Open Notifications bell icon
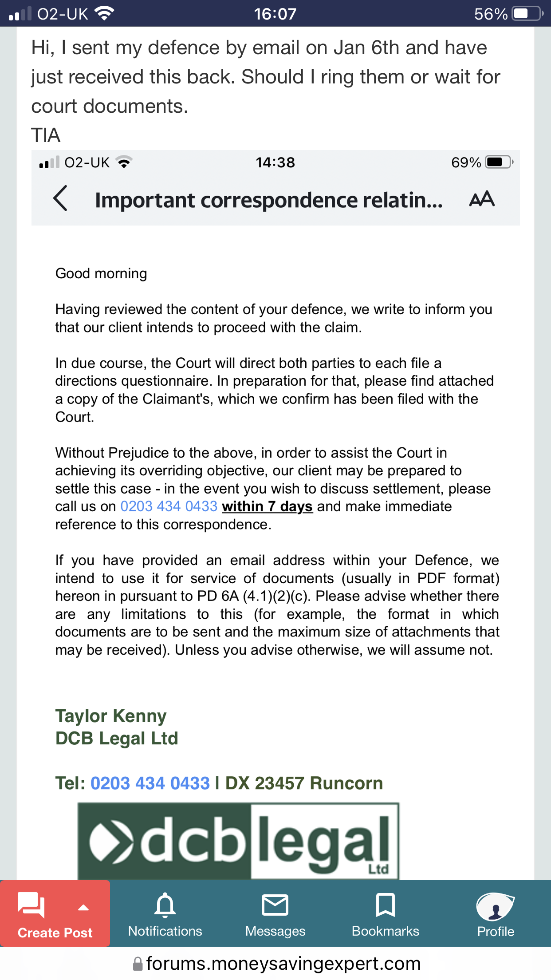Screen dimensions: 551x980 pos(165,905)
